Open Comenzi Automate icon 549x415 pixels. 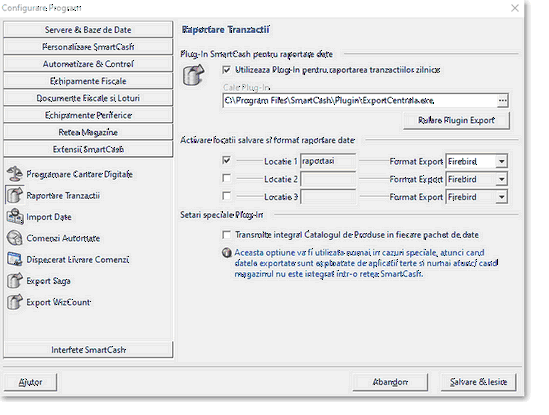click(x=15, y=238)
